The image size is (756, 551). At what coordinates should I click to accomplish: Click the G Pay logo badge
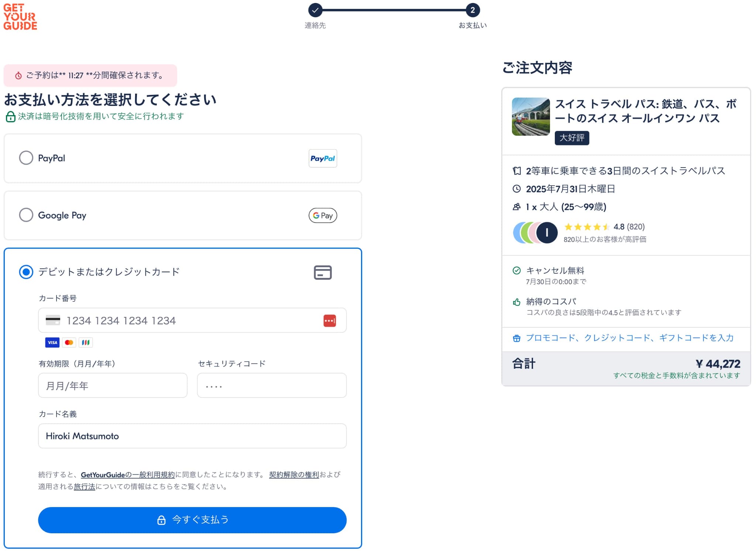pyautogui.click(x=323, y=216)
